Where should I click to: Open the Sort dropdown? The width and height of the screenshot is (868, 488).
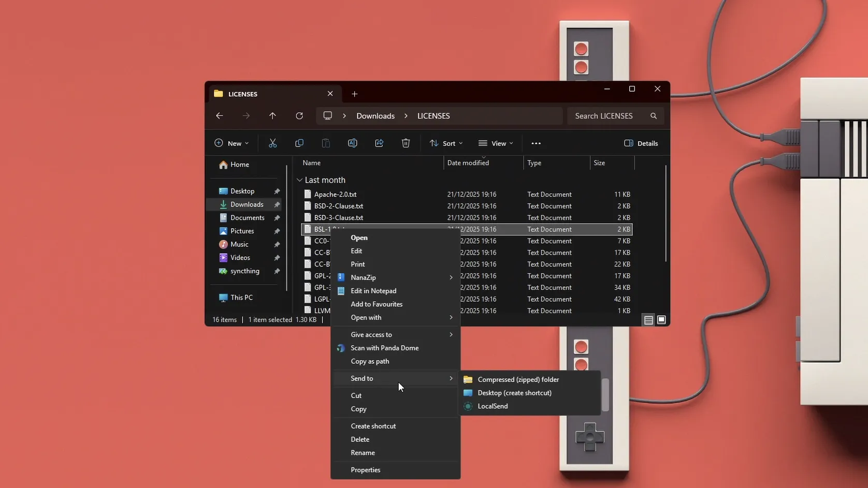click(x=446, y=143)
